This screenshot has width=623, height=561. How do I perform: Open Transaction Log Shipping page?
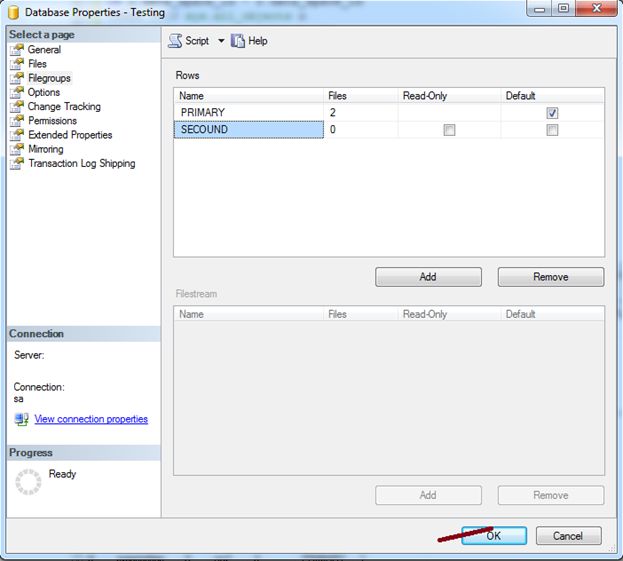[x=82, y=164]
